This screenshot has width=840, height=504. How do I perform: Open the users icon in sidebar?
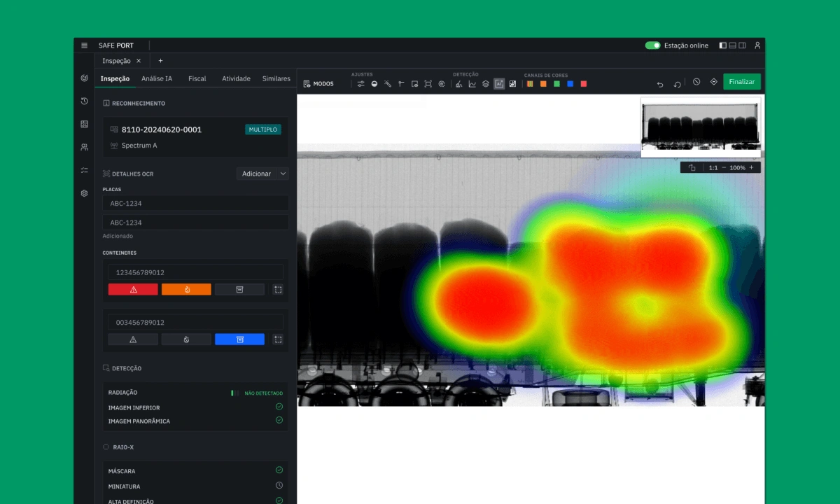(84, 148)
